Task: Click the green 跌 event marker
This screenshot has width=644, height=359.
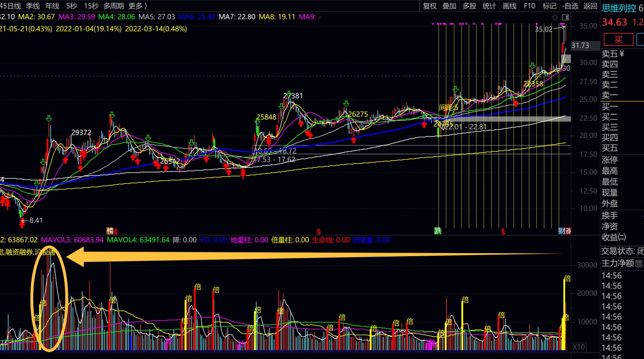Action: (438, 231)
